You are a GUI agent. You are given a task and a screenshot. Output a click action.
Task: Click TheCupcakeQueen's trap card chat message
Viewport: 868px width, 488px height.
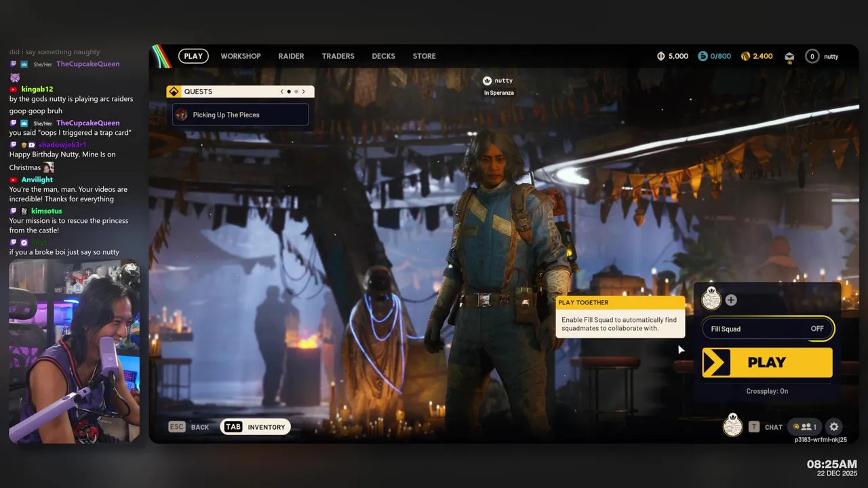click(70, 133)
